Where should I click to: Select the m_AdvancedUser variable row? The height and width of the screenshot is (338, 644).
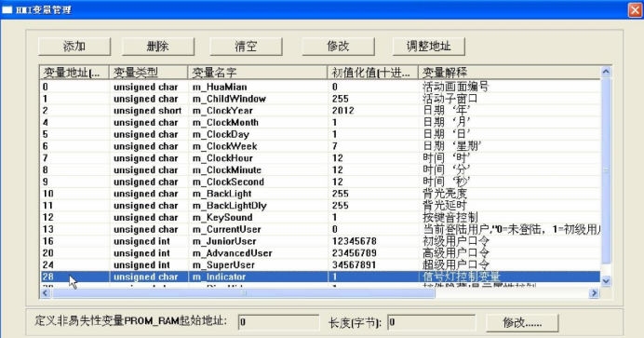click(320, 253)
